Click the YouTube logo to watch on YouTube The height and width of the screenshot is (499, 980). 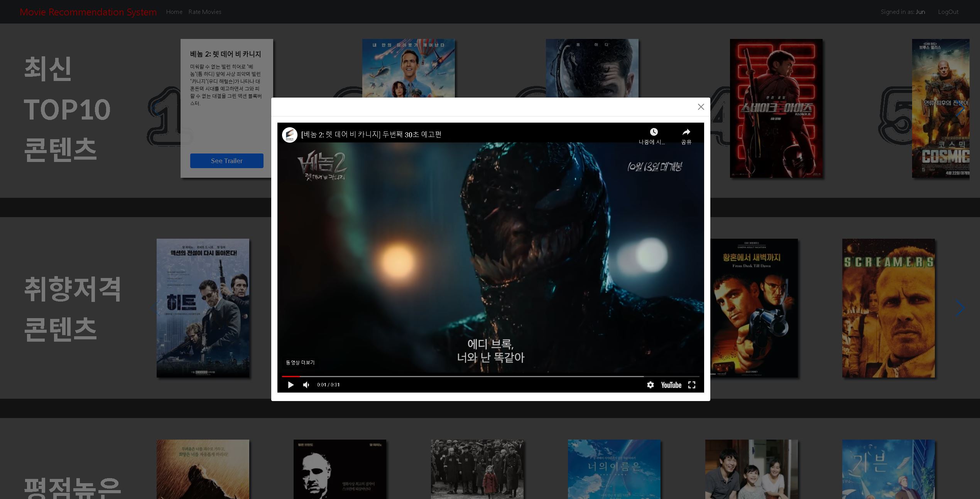(x=671, y=385)
